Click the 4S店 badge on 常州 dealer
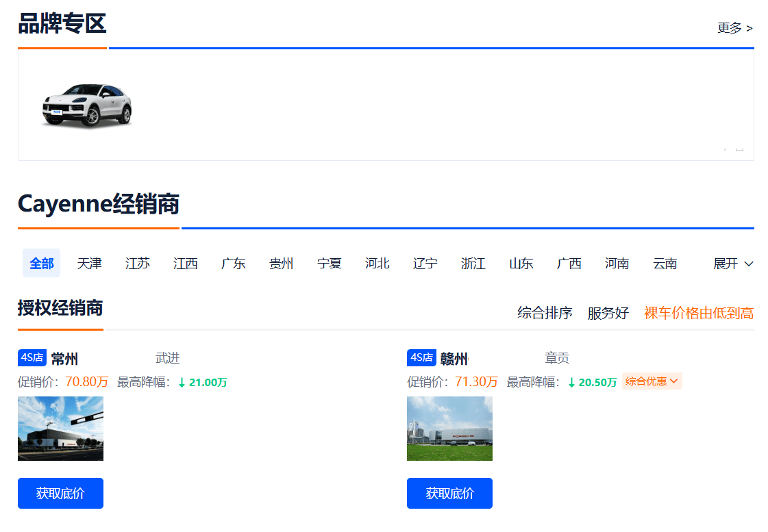768x532 pixels. click(32, 357)
